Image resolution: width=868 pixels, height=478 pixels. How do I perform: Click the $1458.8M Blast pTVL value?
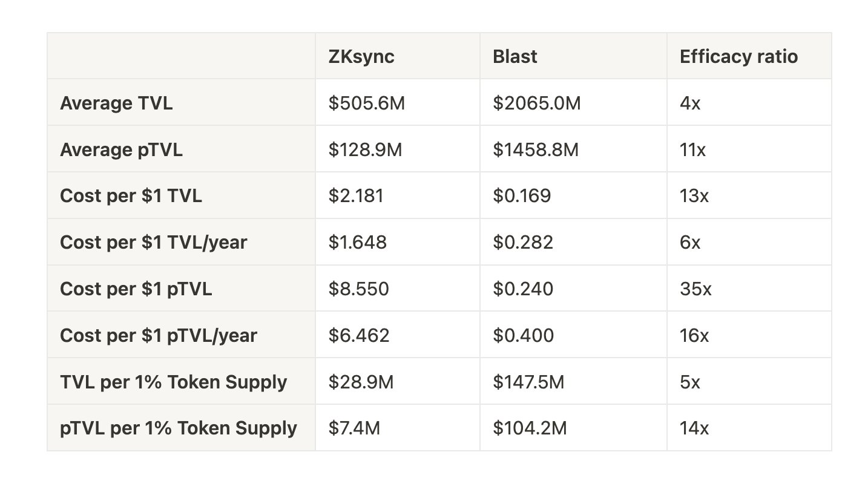coord(535,149)
